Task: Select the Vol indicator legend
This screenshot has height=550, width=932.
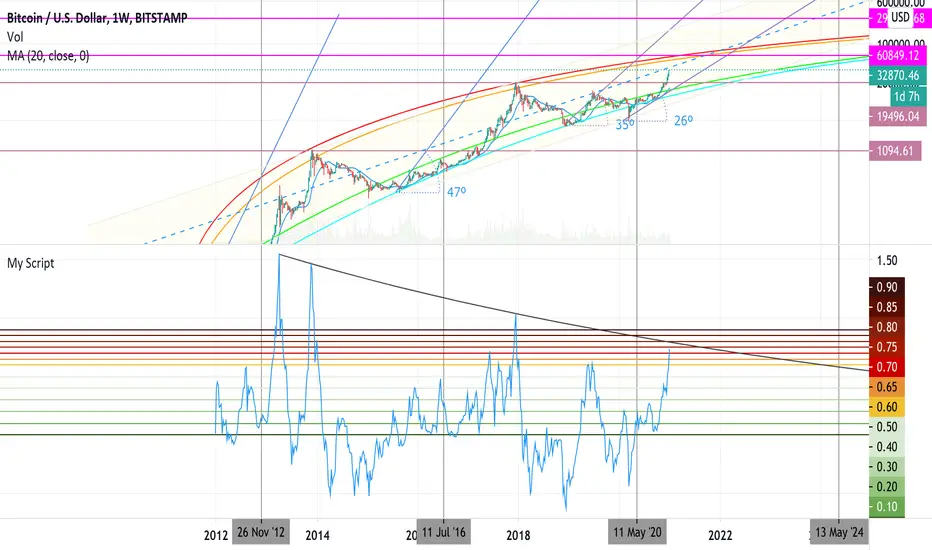Action: point(15,37)
